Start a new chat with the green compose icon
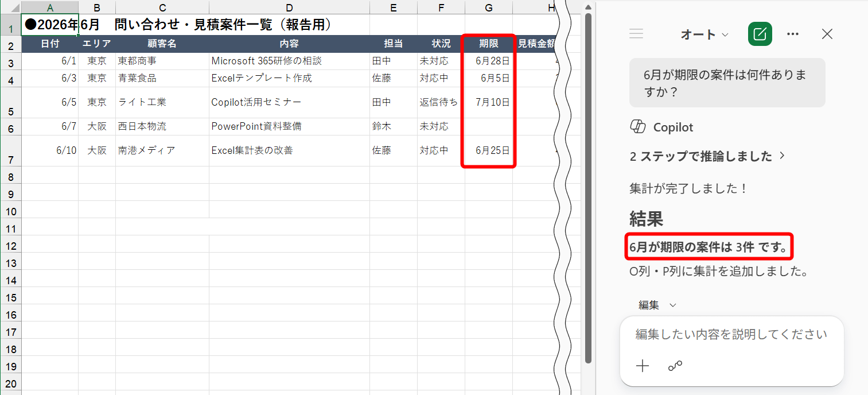This screenshot has height=395, width=868. click(760, 34)
